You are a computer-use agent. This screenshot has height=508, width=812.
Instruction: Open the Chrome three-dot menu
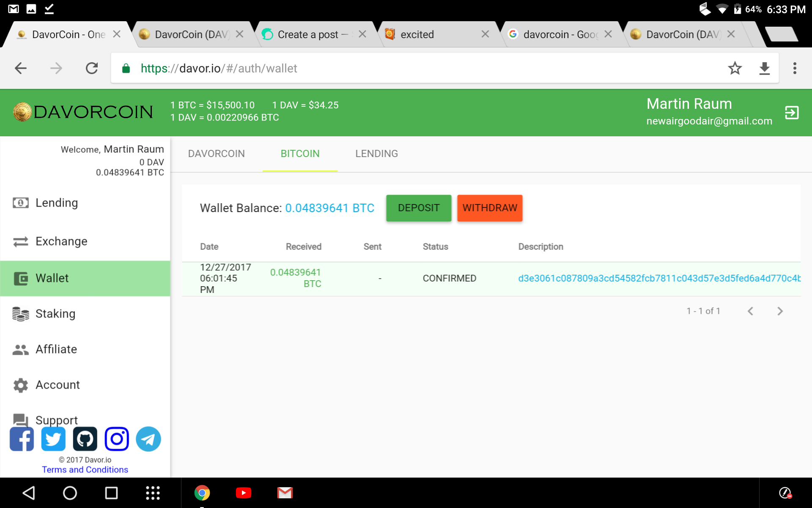(795, 68)
